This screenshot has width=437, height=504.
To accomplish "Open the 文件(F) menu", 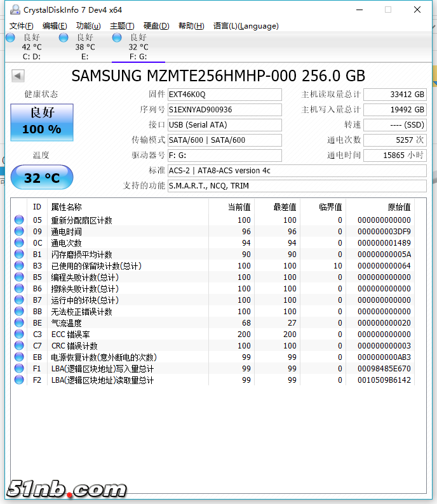I will point(22,26).
